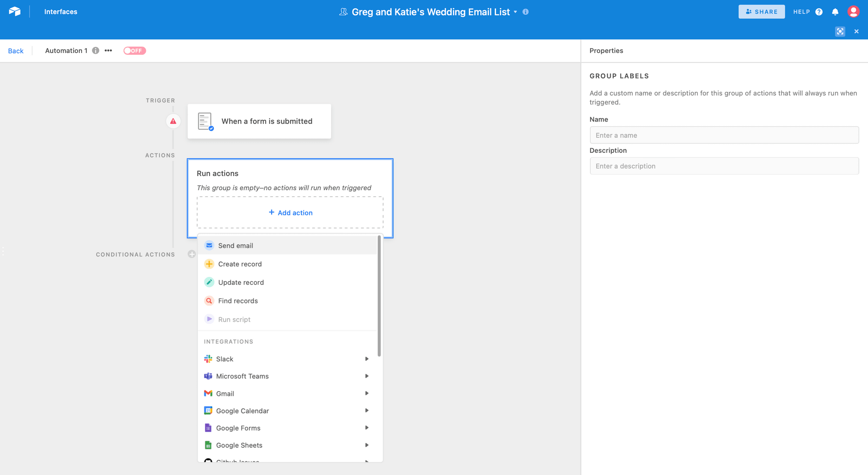The height and width of the screenshot is (475, 868).
Task: Click the Back navigation link
Action: point(15,50)
